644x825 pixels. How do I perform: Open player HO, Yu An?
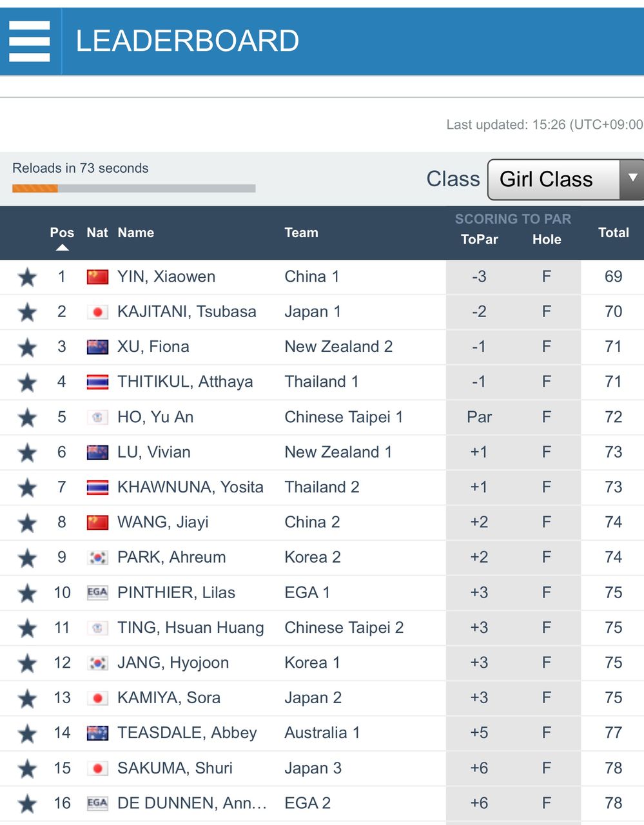point(155,417)
